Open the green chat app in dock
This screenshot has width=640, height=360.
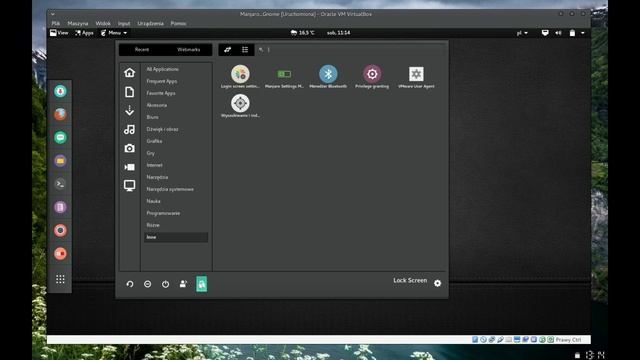point(60,138)
